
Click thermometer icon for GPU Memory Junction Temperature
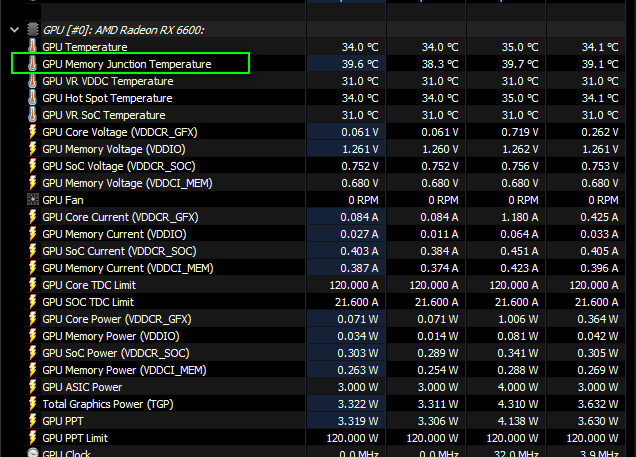tap(32, 64)
